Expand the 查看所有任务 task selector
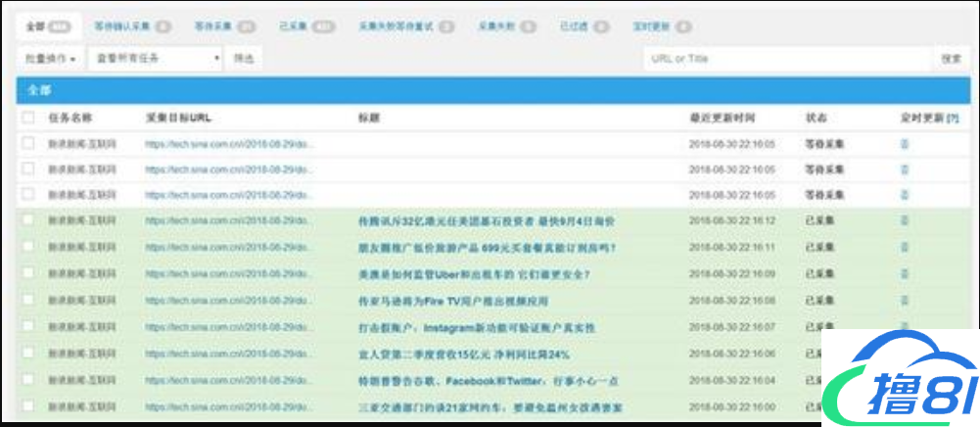Viewport: 980px width, 427px height. (157, 59)
